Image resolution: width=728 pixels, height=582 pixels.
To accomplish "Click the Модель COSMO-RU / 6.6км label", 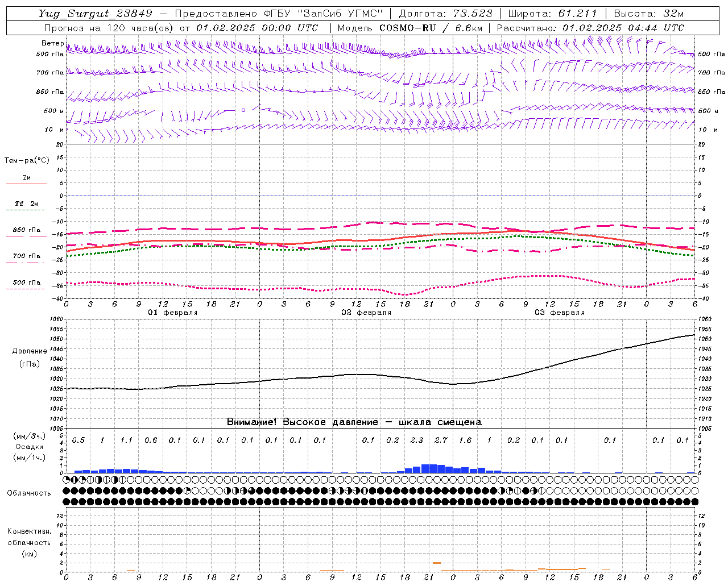I will (x=410, y=28).
